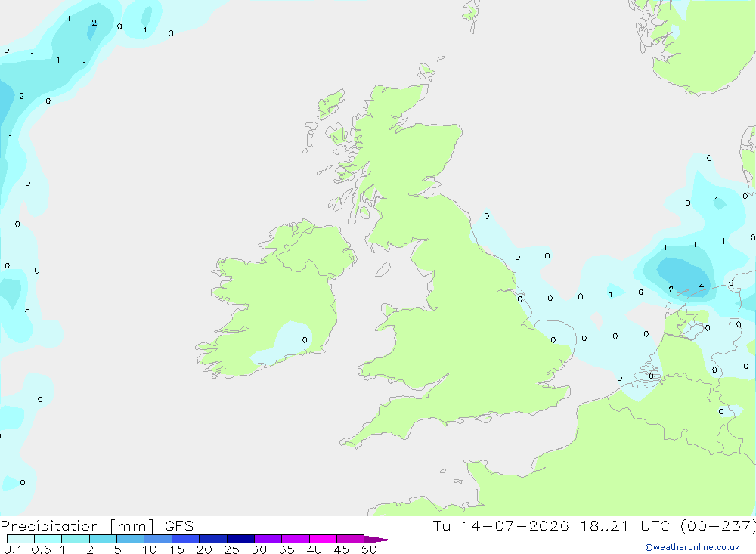Click the '50' legend scale label

(369, 549)
